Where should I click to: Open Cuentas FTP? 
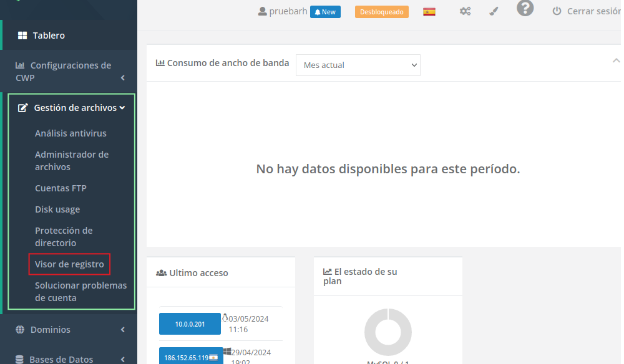point(61,188)
